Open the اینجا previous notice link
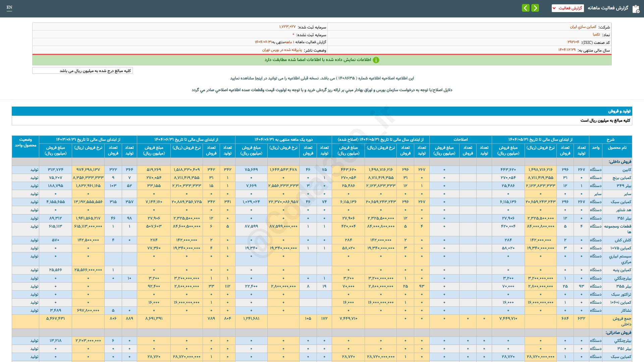Viewport: 644px width, 362px height. coord(259,78)
